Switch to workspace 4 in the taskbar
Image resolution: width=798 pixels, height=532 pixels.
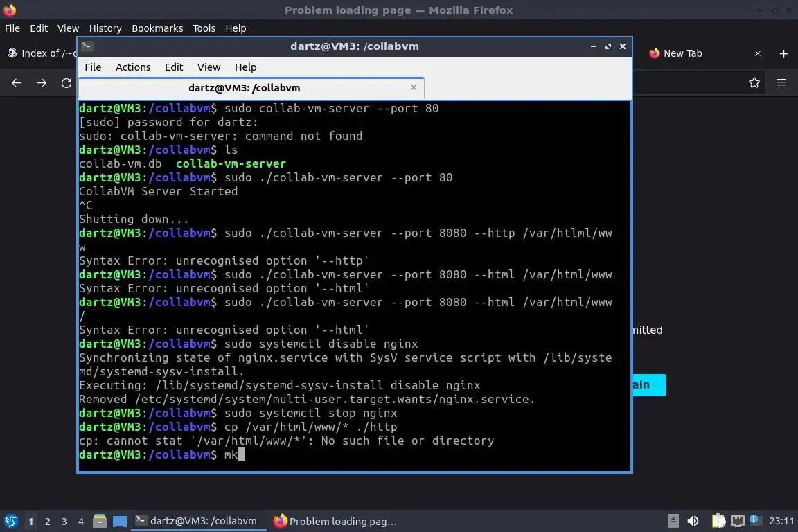pyautogui.click(x=81, y=522)
